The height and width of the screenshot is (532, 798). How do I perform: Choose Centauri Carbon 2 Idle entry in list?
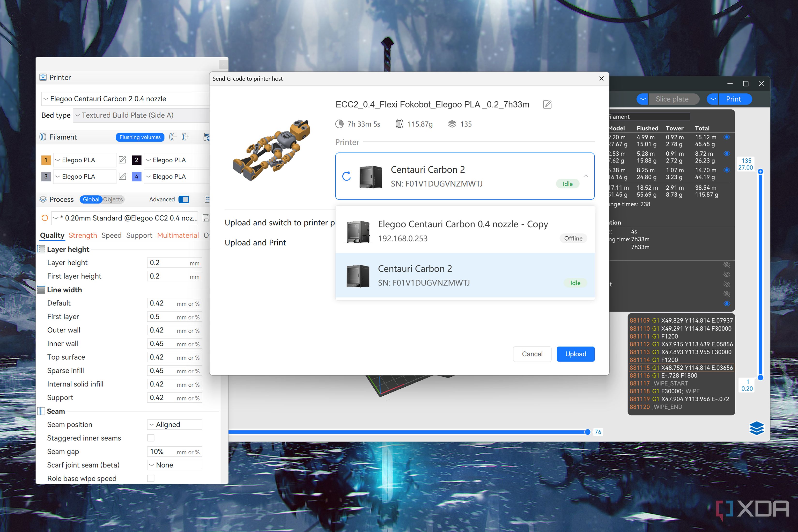[465, 275]
